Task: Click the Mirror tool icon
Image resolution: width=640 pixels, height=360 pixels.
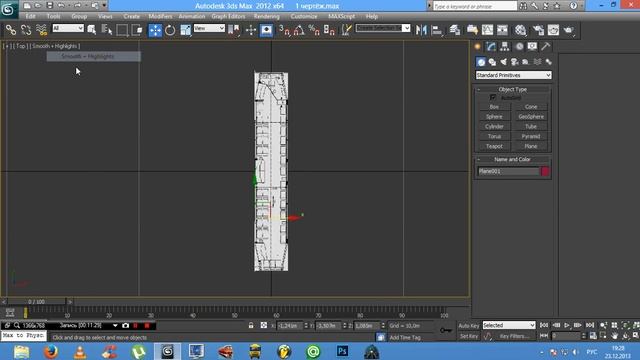Action: tap(421, 30)
